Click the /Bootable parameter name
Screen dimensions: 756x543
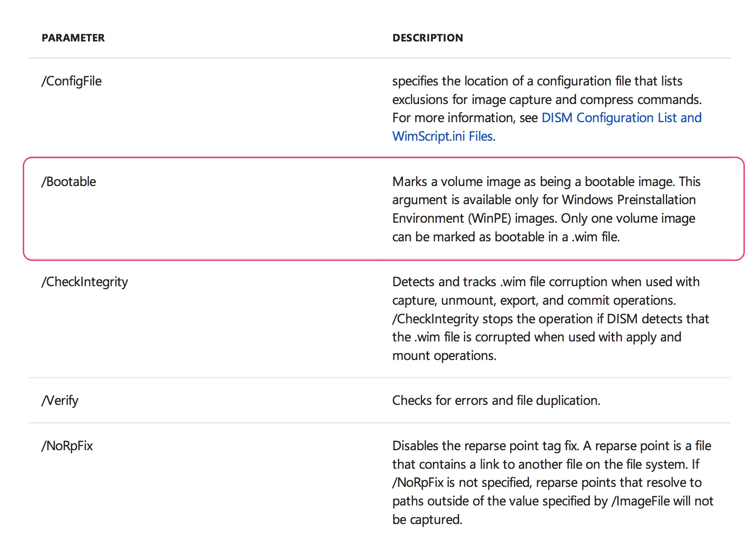[69, 182]
